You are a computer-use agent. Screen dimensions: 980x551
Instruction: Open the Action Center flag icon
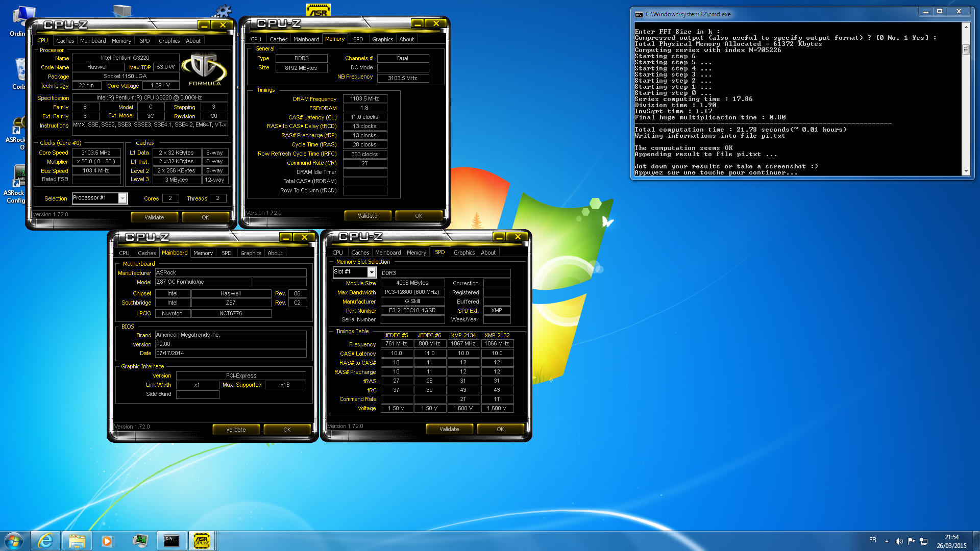911,541
